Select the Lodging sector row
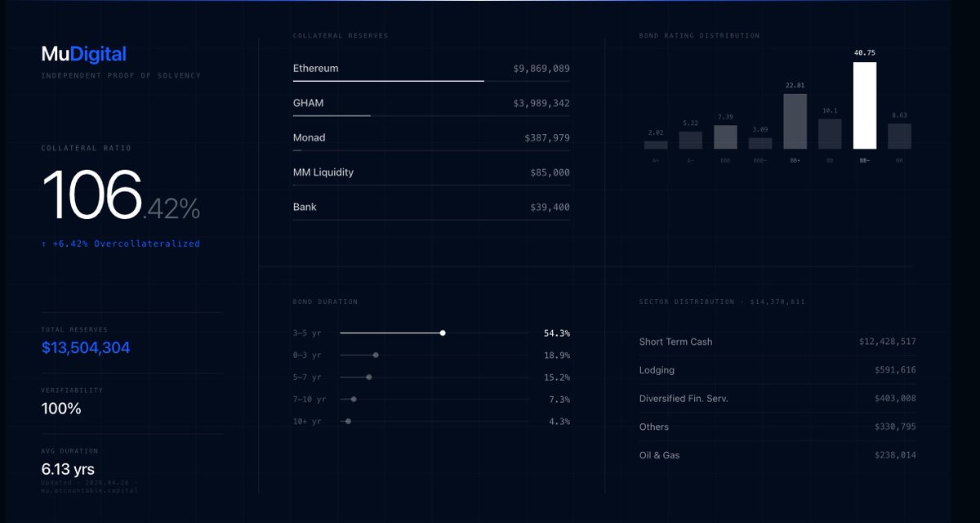 (x=777, y=370)
